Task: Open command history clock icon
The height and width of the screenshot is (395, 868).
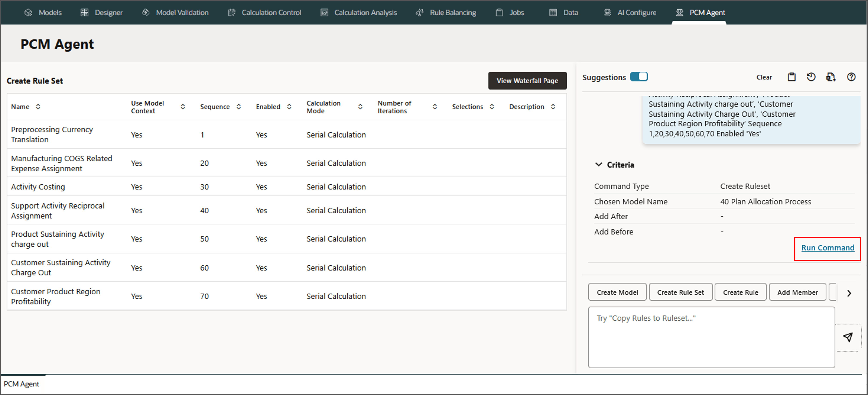Action: click(x=811, y=77)
